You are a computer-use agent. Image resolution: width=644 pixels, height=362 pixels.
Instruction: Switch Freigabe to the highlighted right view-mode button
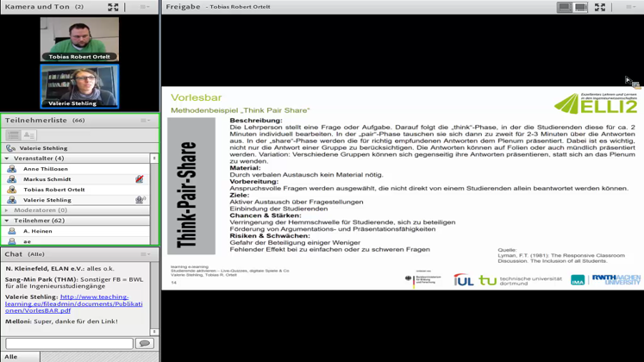pyautogui.click(x=581, y=7)
